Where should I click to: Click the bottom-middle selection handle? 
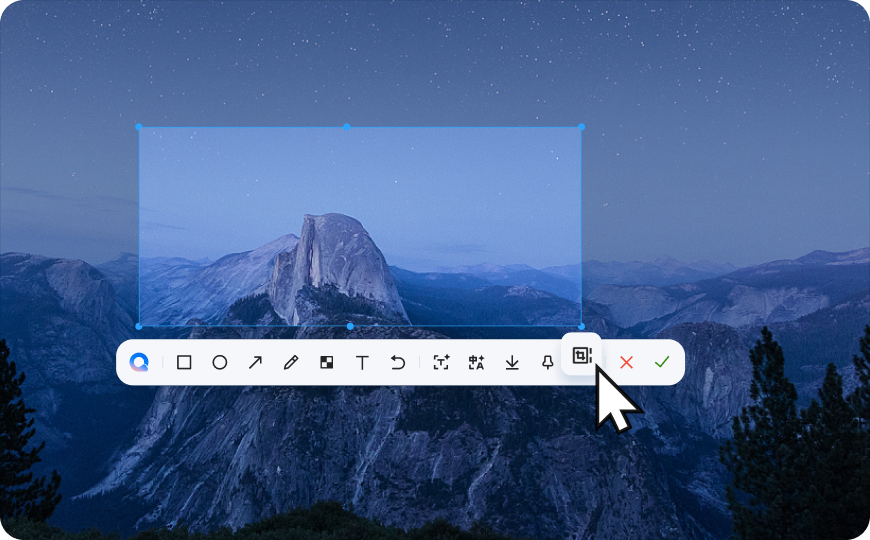tap(350, 326)
